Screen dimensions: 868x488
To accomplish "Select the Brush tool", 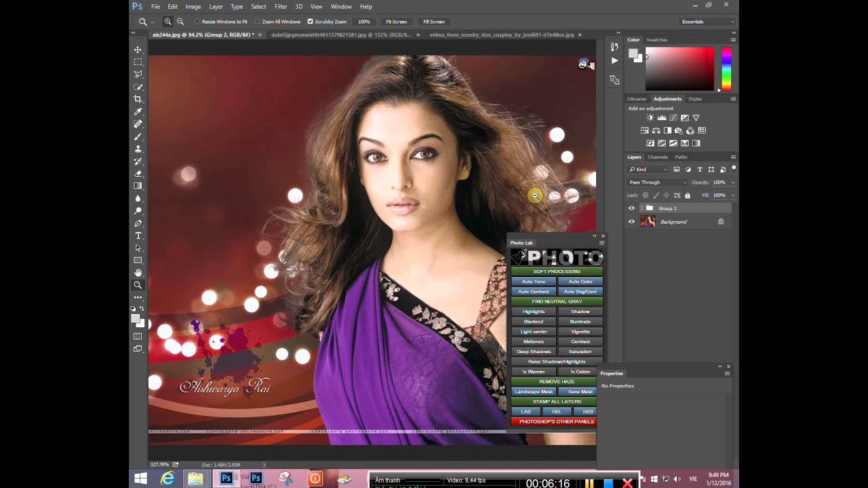I will coord(138,136).
